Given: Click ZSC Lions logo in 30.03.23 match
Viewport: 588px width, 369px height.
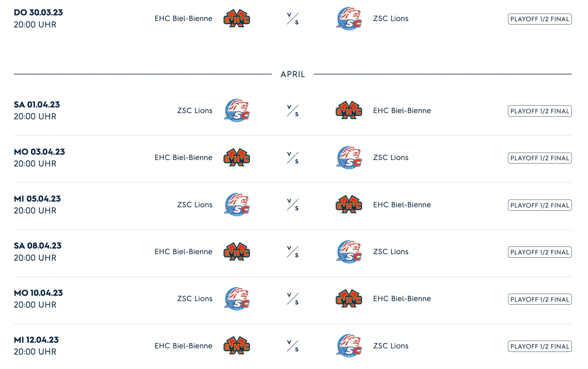Looking at the screenshot, I should point(349,19).
